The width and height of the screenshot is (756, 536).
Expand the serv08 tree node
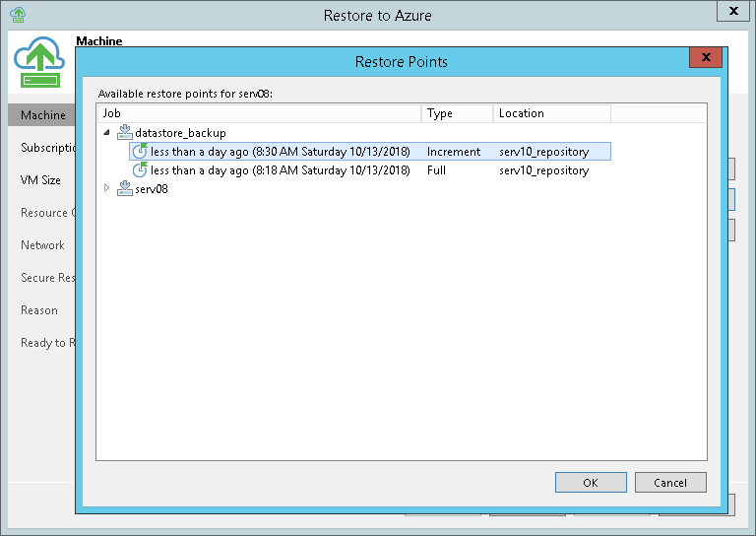tap(106, 189)
